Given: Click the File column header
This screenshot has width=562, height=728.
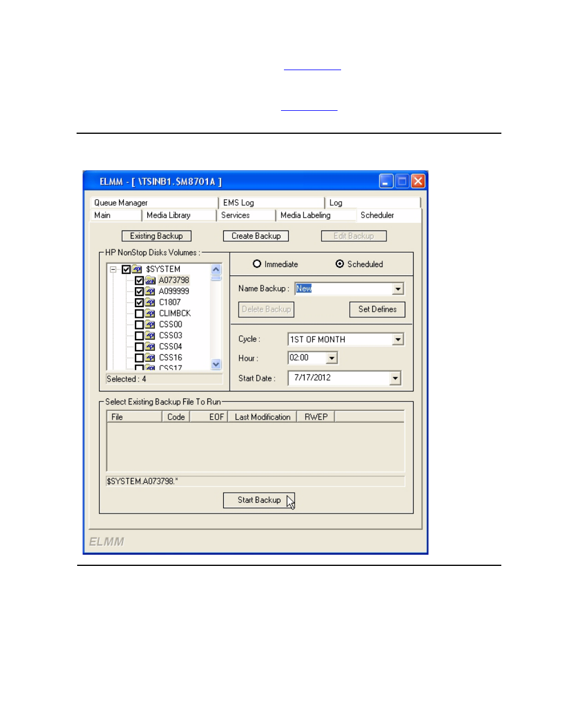Looking at the screenshot, I should click(134, 417).
